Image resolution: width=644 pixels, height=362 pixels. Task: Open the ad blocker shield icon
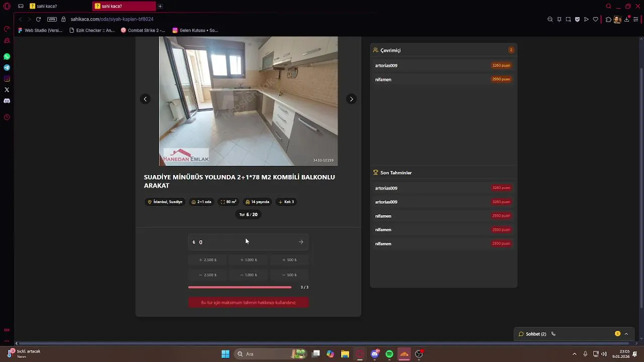tap(577, 19)
